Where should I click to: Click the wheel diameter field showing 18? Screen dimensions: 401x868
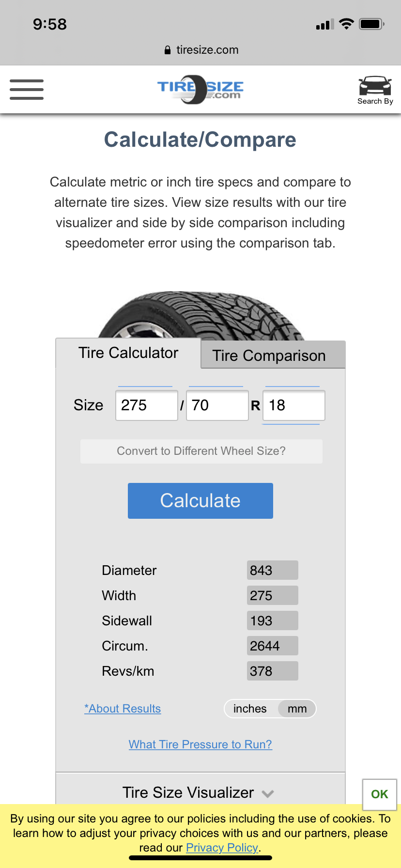pos(293,405)
